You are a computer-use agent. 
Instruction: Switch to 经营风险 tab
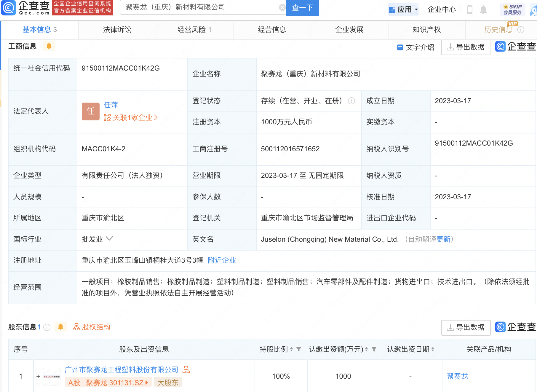[x=194, y=30]
